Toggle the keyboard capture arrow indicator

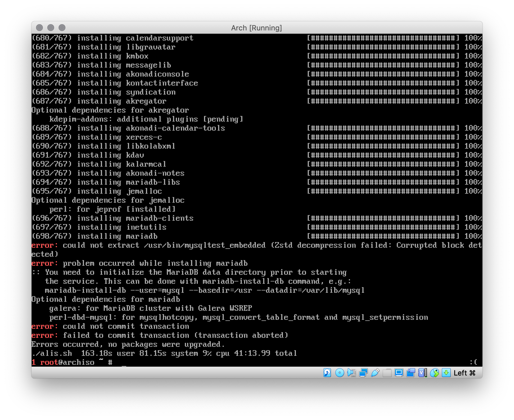446,372
